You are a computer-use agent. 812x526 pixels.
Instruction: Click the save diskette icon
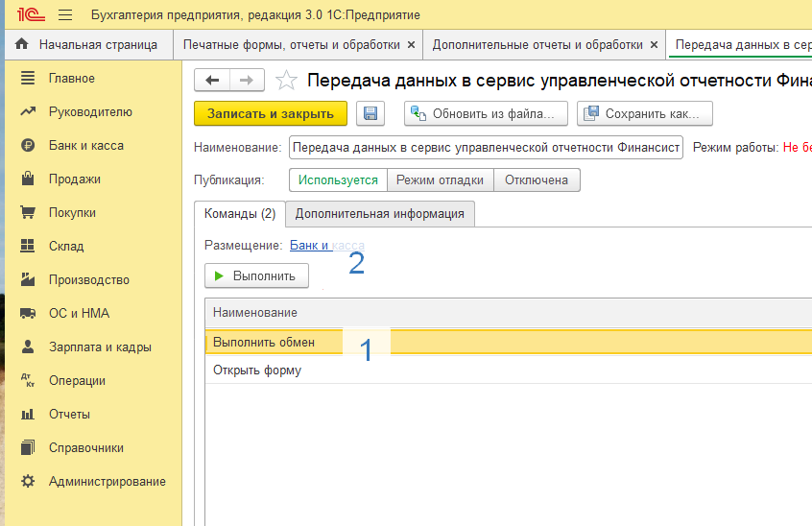pos(370,114)
